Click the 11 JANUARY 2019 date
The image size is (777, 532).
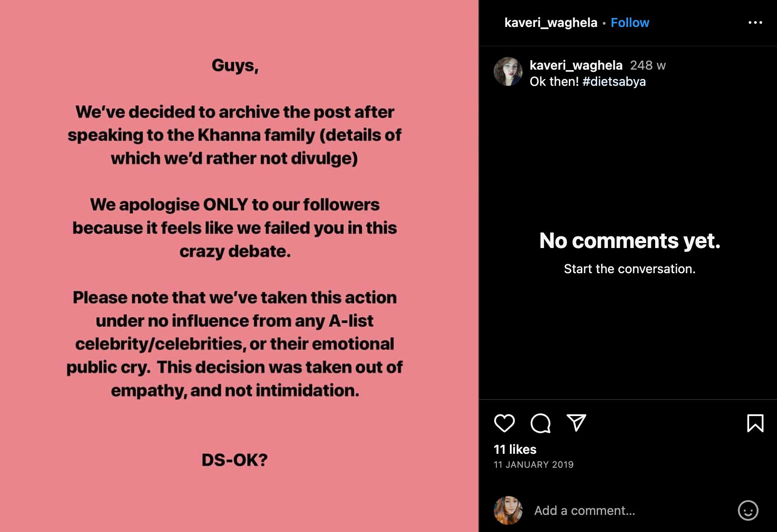tap(533, 465)
